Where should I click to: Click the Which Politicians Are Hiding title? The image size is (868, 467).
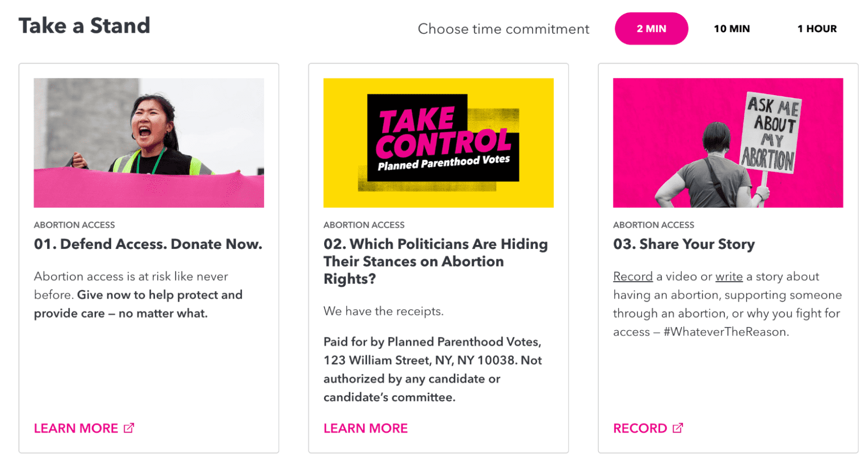click(x=435, y=261)
